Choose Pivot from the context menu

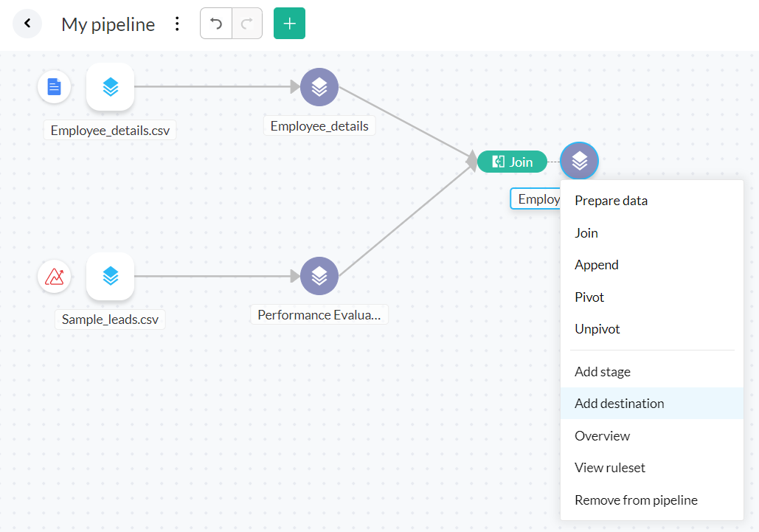click(x=651, y=297)
